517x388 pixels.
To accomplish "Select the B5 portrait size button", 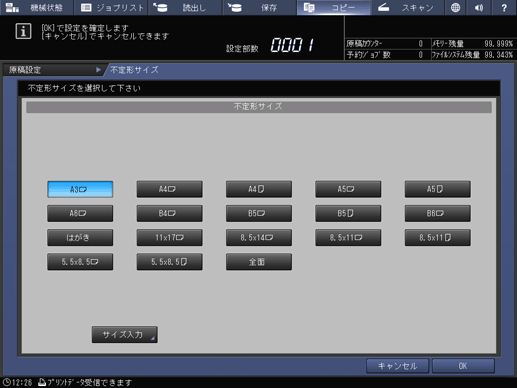I will 348,213.
